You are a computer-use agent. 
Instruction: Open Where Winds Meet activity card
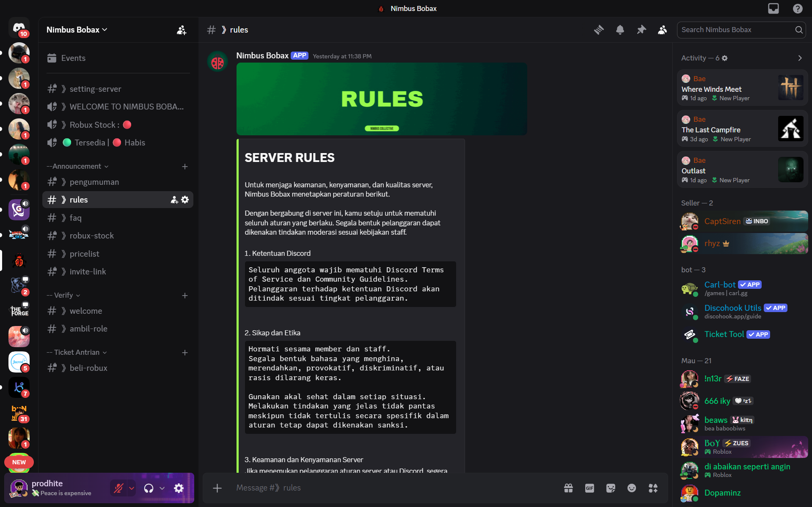pyautogui.click(x=743, y=88)
